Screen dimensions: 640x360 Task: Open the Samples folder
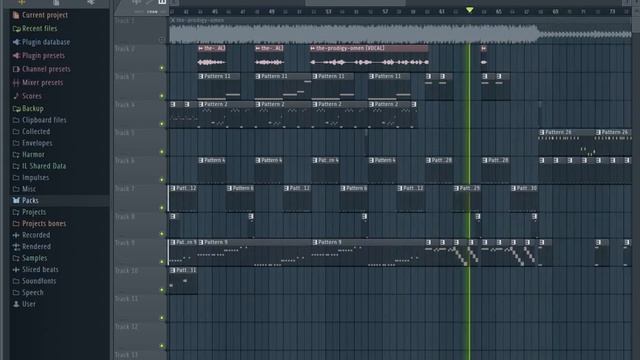(x=16, y=258)
